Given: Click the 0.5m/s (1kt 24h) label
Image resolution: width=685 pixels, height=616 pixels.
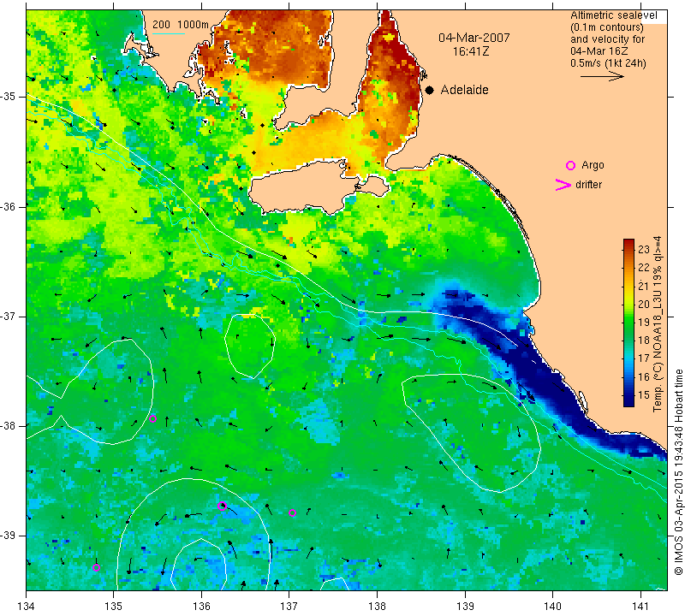Looking at the screenshot, I should point(608,63).
